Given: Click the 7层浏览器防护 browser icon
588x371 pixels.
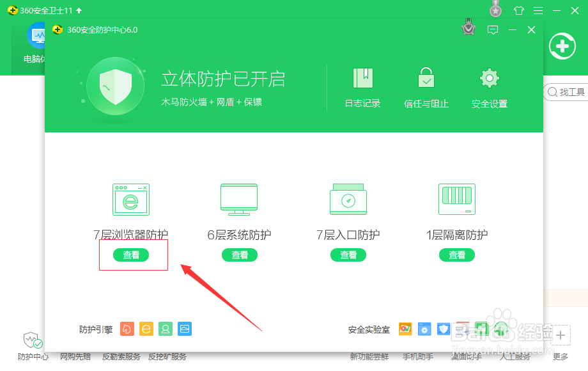Looking at the screenshot, I should coord(131,199).
